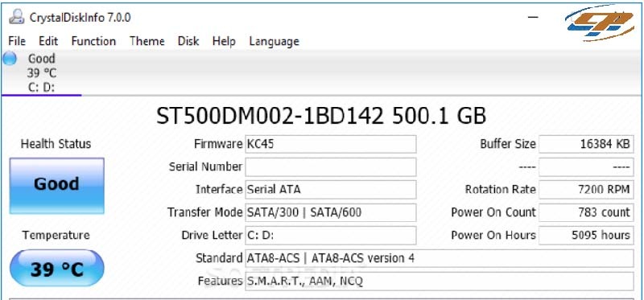The height and width of the screenshot is (300, 644).
Task: Click the Temperature label
Action: point(56,235)
